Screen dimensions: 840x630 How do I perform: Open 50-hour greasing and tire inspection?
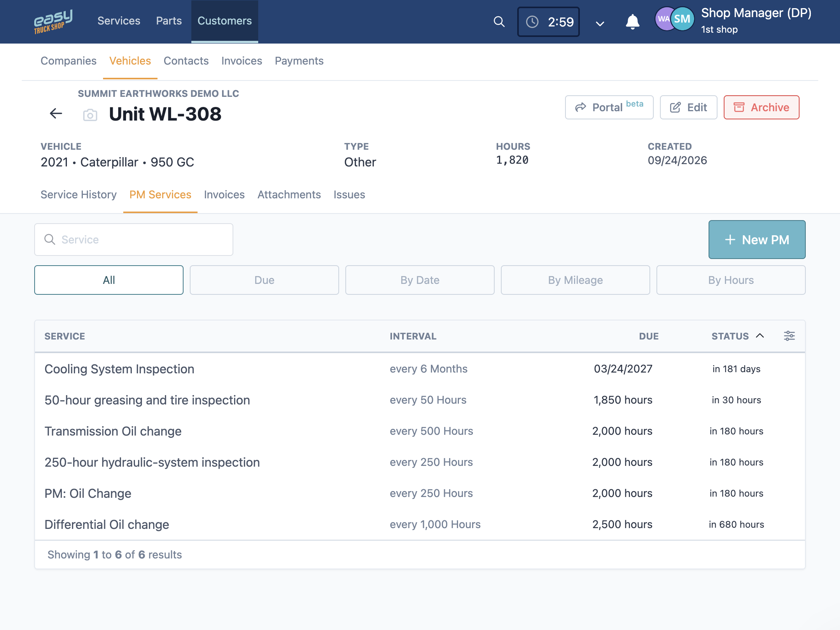point(420,400)
